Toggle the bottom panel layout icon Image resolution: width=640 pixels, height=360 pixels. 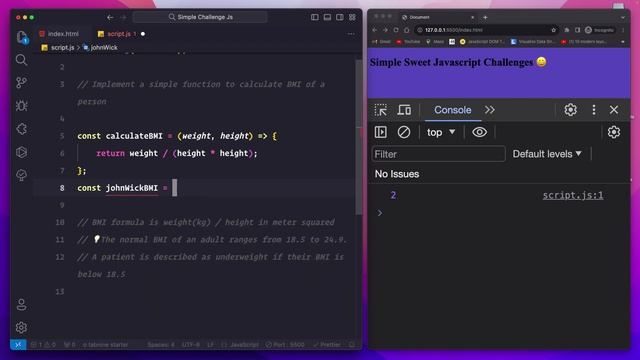(x=327, y=17)
